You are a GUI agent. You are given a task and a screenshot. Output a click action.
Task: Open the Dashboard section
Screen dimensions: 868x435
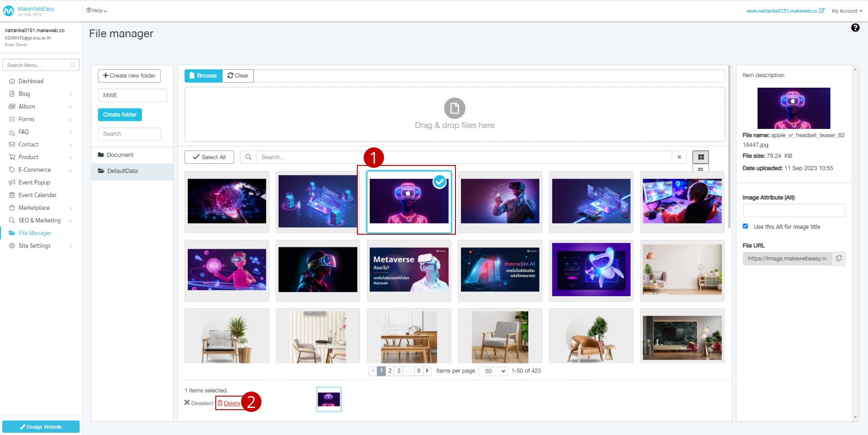pyautogui.click(x=31, y=81)
